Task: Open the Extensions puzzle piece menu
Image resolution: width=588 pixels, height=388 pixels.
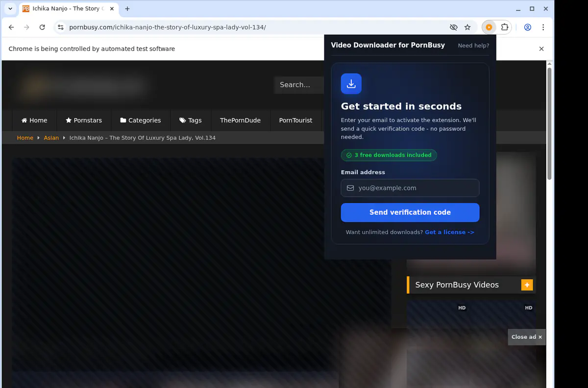Action: (x=505, y=27)
